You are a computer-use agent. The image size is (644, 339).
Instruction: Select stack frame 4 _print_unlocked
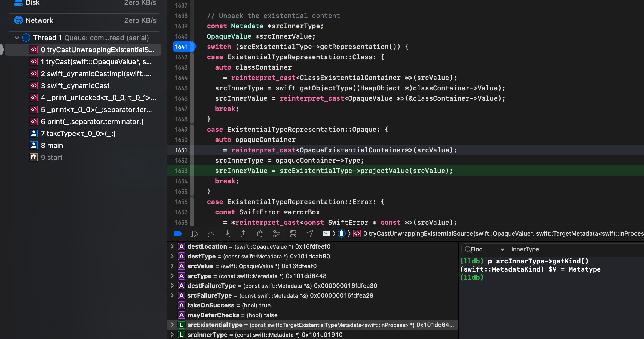(x=83, y=98)
